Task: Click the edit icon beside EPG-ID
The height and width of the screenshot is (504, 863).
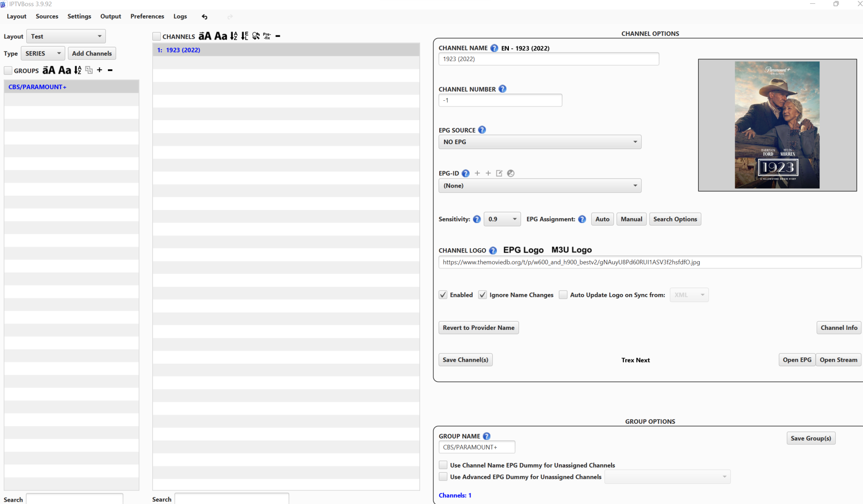Action: tap(499, 173)
